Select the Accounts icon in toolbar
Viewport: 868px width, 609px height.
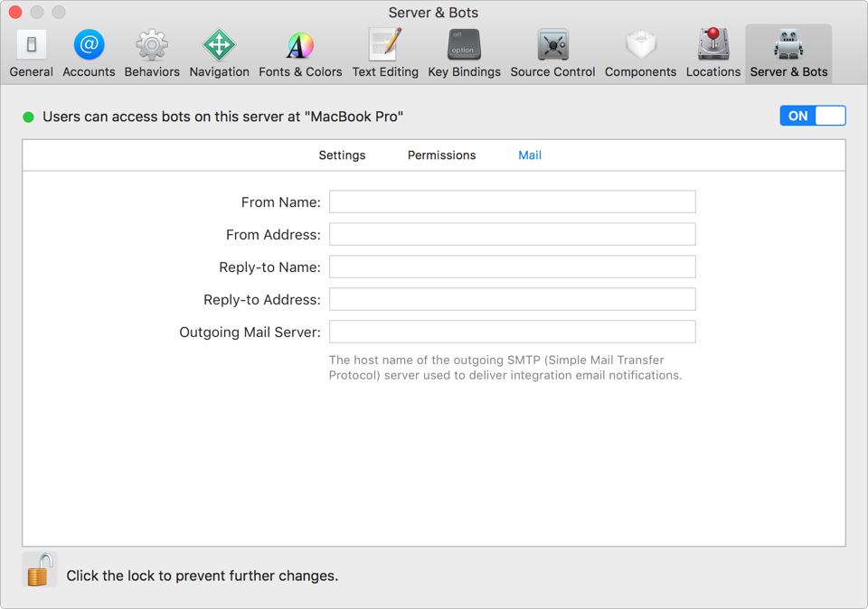[88, 52]
